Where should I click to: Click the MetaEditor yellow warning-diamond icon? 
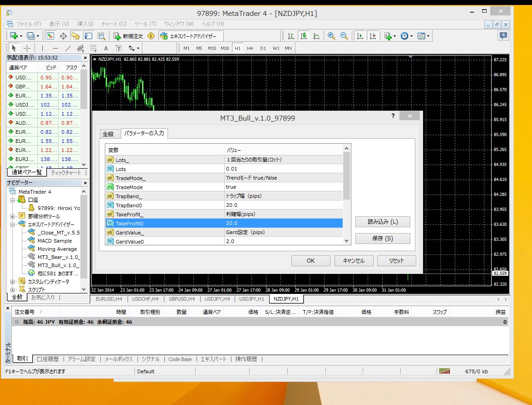tap(151, 36)
